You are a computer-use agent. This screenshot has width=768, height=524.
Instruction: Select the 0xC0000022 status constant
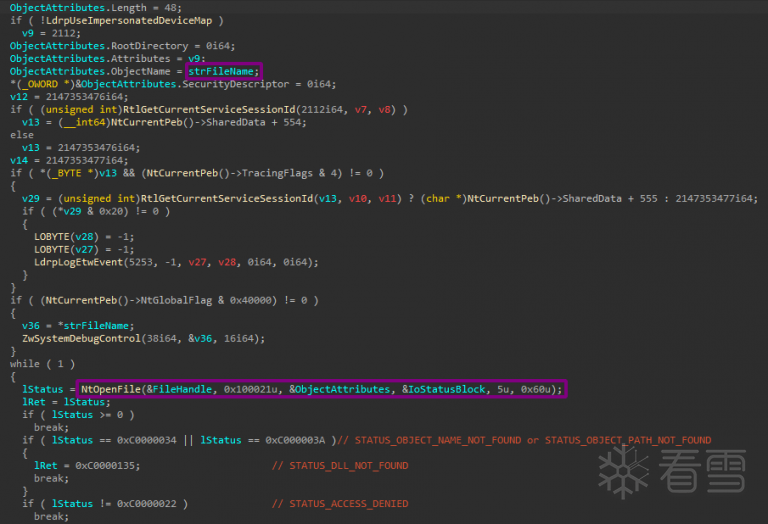pos(146,504)
